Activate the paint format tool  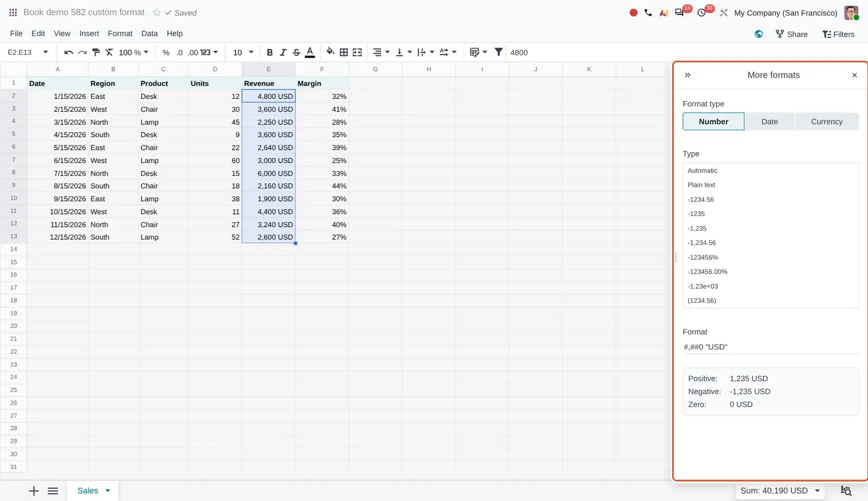click(x=96, y=52)
